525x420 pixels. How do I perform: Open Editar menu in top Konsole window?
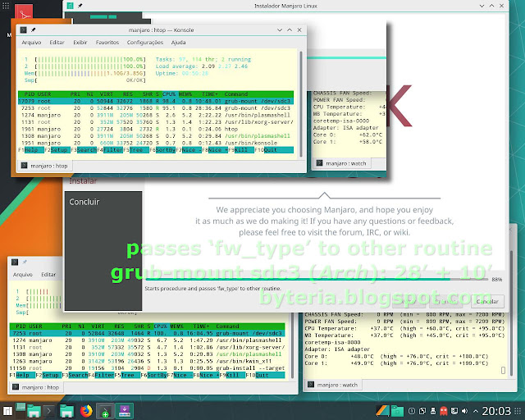coord(57,43)
